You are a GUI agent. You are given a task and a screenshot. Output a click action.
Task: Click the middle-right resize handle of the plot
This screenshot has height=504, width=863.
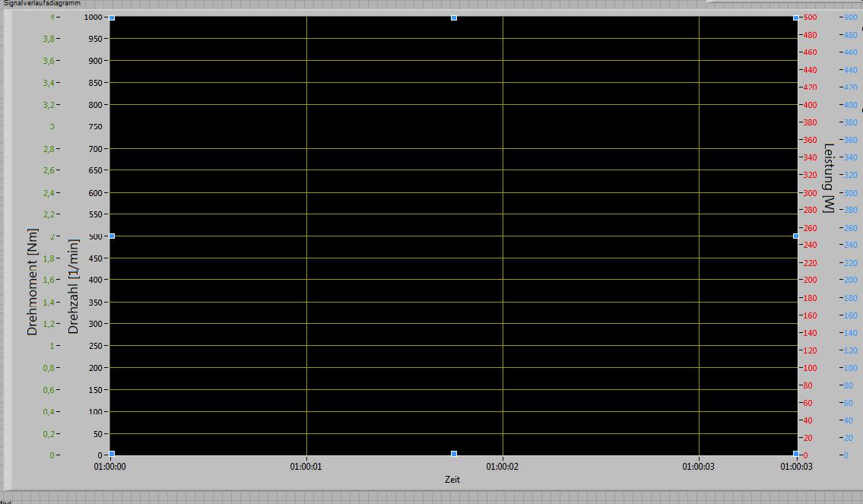(796, 236)
